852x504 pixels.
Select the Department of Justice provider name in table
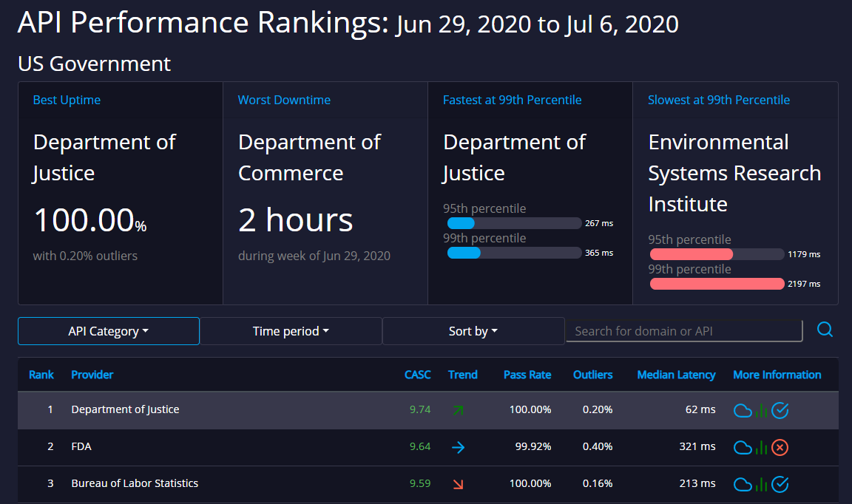click(x=125, y=409)
